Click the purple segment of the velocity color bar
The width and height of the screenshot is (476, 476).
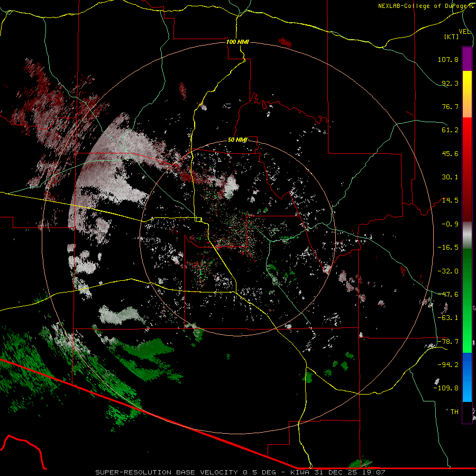pos(467,59)
